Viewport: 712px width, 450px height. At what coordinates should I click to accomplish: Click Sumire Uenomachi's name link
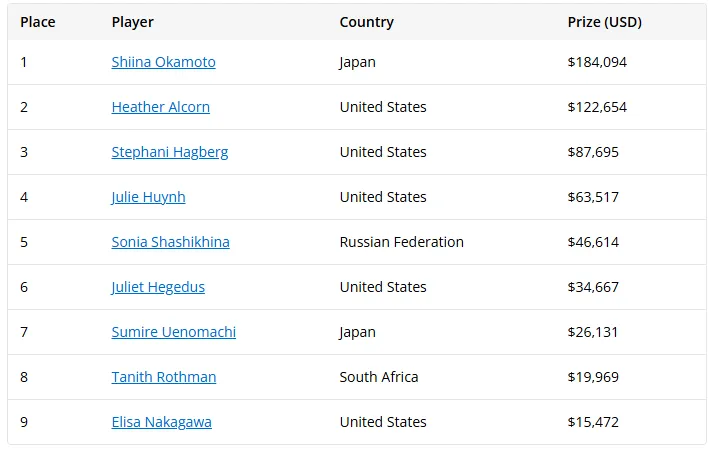click(x=173, y=332)
